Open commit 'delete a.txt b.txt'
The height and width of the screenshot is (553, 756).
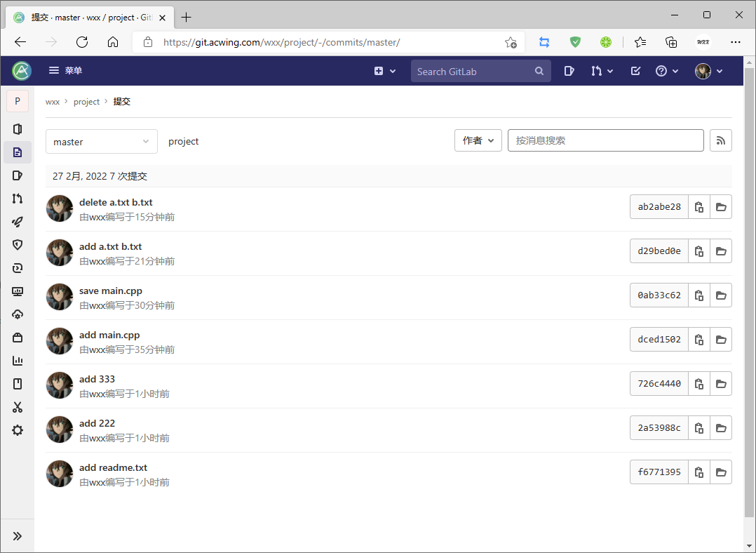pos(116,202)
